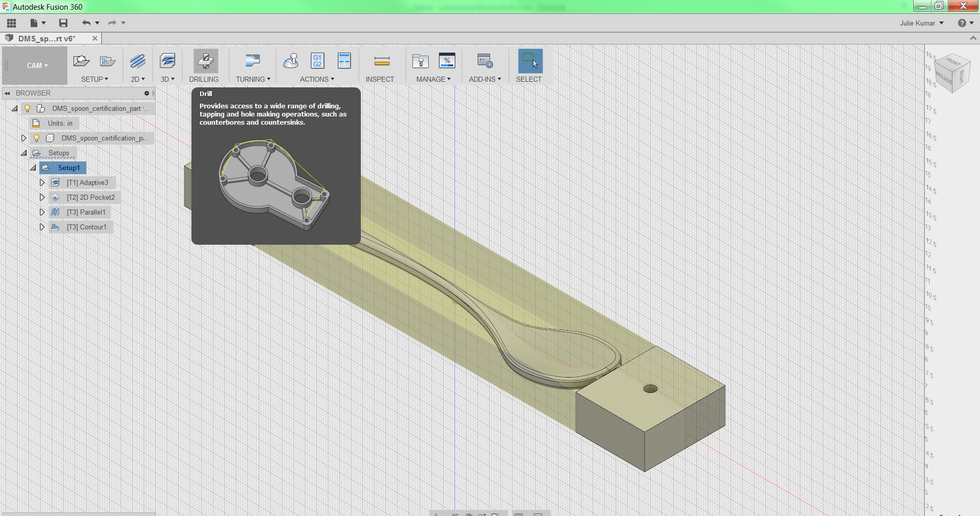Screen dimensions: 980x516
Task: Expand the [T3] Parallel1 operation
Action: click(x=42, y=212)
